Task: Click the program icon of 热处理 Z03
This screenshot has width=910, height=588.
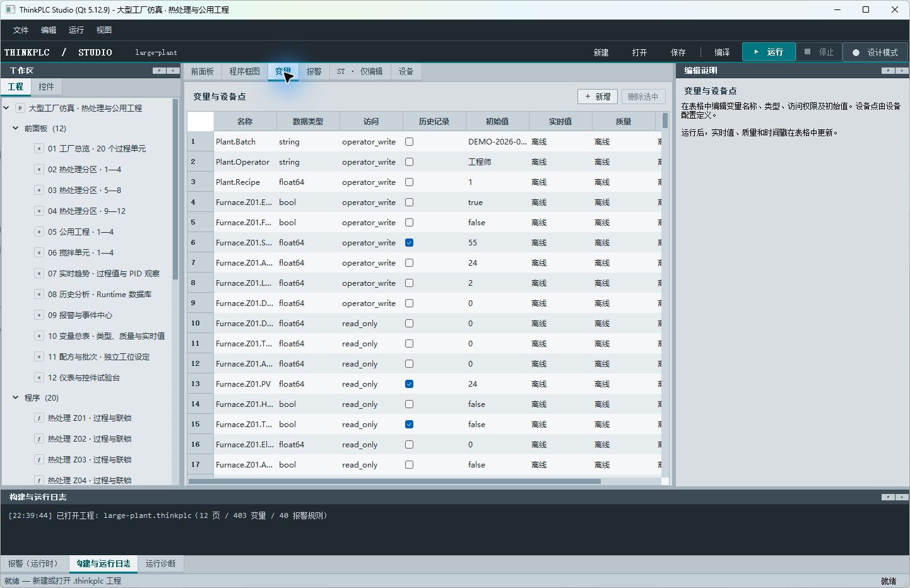Action: (x=39, y=460)
